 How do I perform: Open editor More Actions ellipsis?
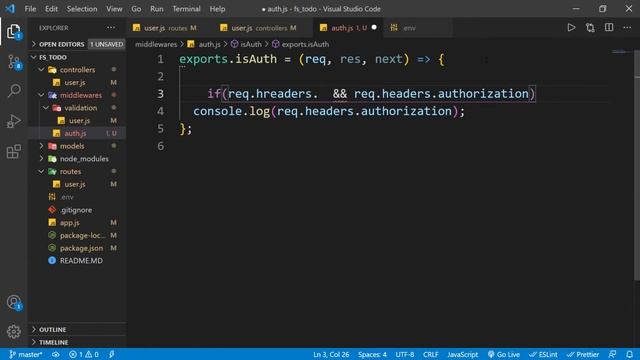click(627, 28)
